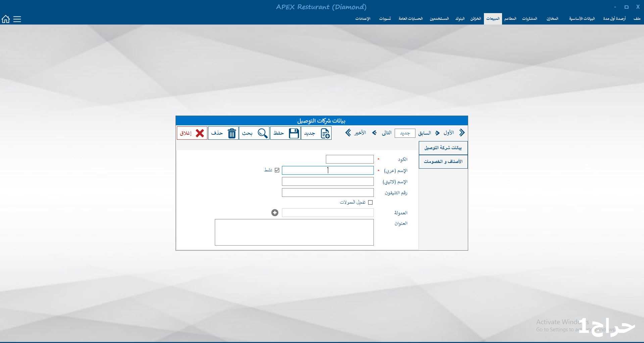This screenshot has width=644, height=343.
Task: Uncheck the active (نشط) checkbox
Action: (x=277, y=170)
